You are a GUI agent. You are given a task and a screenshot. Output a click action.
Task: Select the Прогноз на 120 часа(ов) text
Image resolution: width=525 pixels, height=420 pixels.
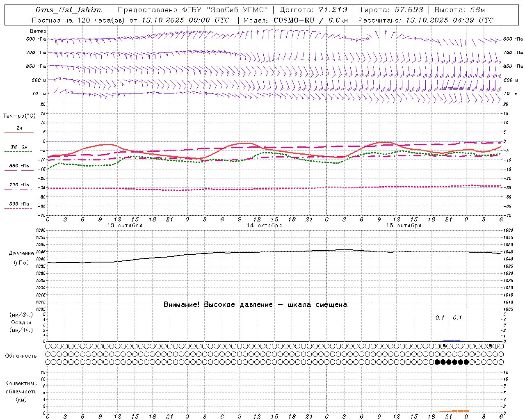click(79, 20)
